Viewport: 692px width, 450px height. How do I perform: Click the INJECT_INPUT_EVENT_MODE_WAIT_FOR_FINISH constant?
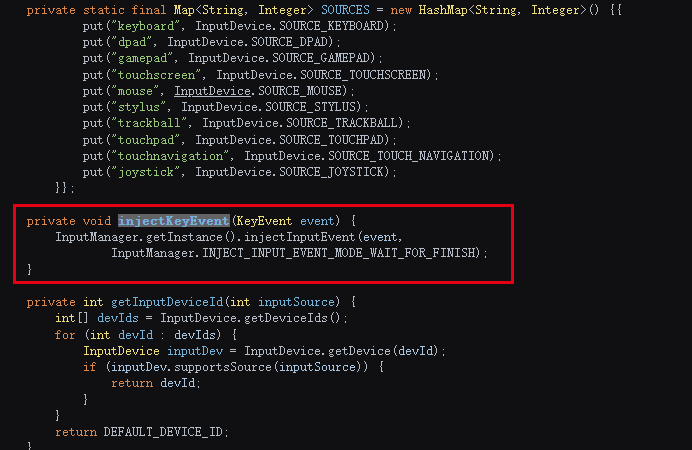pyautogui.click(x=344, y=253)
